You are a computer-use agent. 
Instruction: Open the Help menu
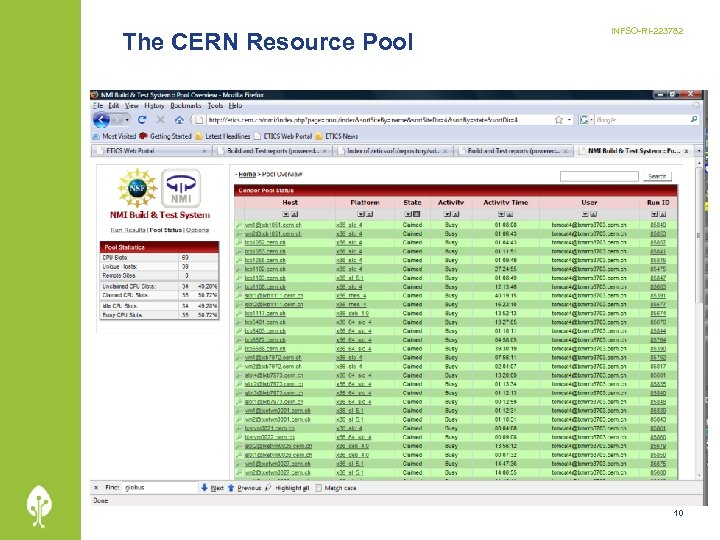pos(235,106)
